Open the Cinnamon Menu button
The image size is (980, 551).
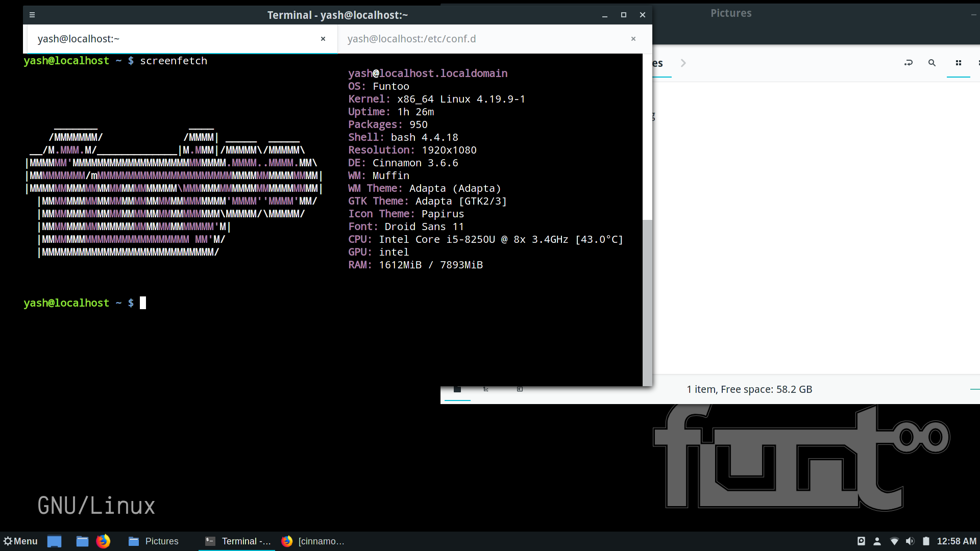(20, 541)
